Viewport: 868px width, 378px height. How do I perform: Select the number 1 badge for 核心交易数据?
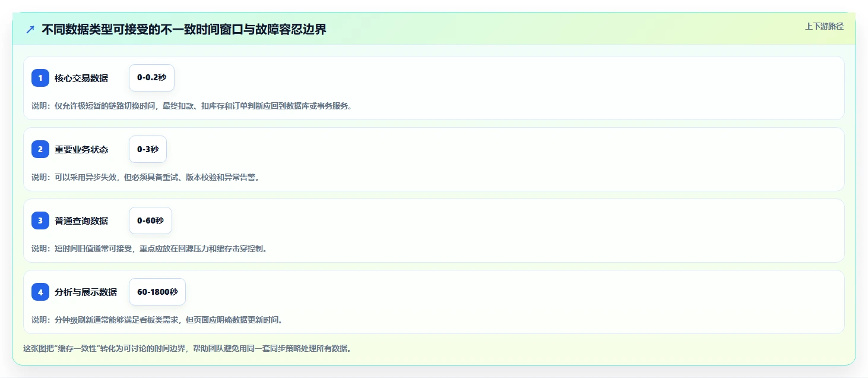pyautogui.click(x=40, y=78)
